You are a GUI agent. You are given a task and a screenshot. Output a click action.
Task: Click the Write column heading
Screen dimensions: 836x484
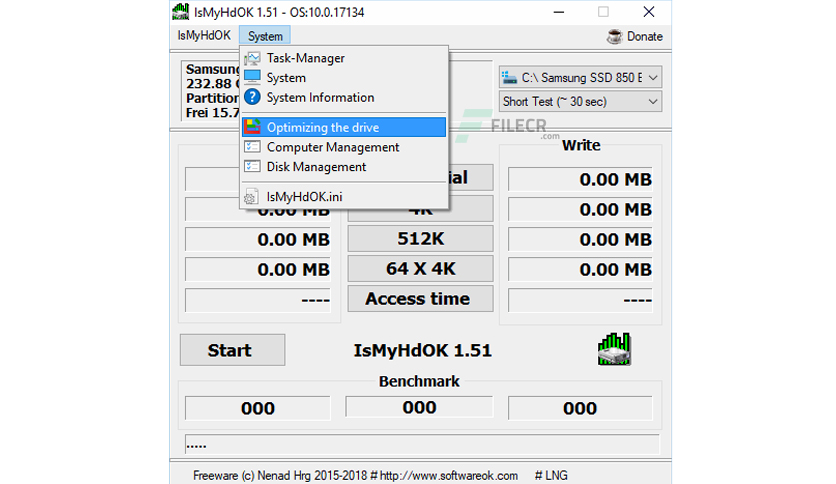[x=581, y=145]
